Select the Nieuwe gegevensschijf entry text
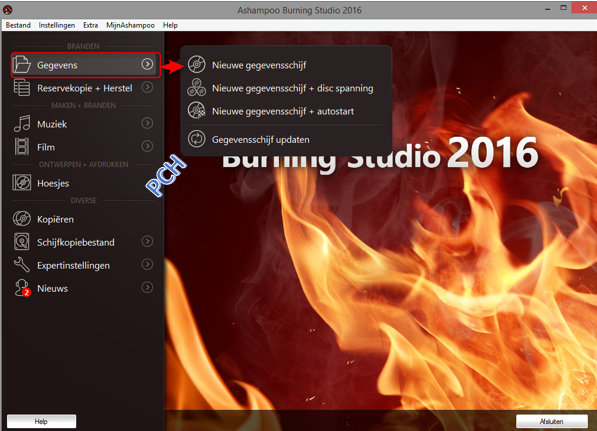Screen dimensions: 597x431 [x=259, y=65]
